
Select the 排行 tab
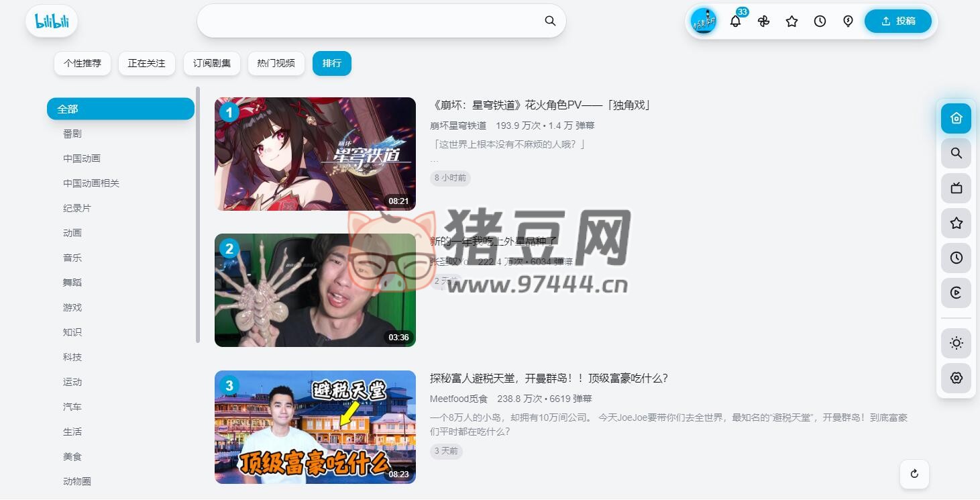click(x=332, y=63)
